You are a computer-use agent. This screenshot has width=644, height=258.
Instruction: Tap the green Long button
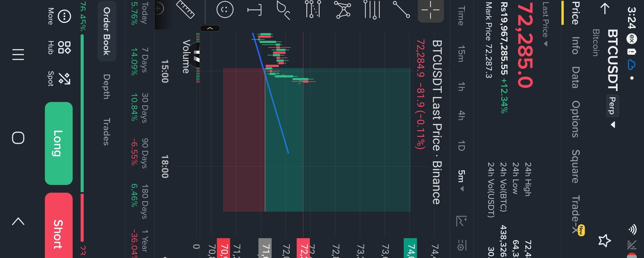click(x=59, y=143)
